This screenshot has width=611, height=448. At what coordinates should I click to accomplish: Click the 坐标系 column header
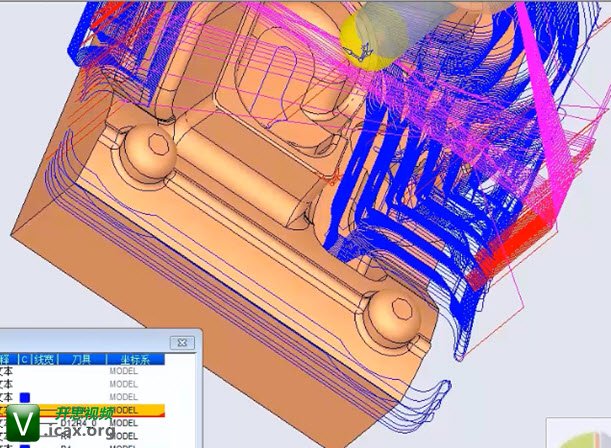[135, 359]
